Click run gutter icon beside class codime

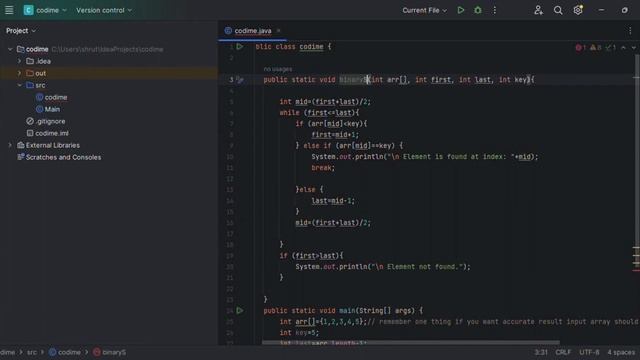240,47
